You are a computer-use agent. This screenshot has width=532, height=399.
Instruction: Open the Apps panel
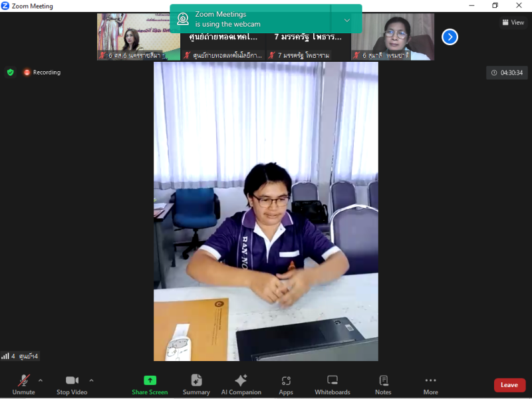(x=286, y=384)
